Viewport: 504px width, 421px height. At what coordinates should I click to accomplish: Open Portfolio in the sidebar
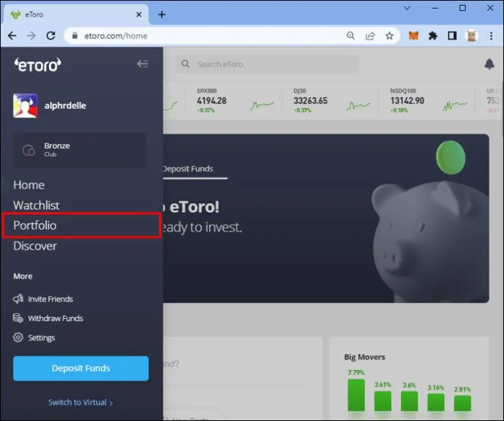coord(35,225)
